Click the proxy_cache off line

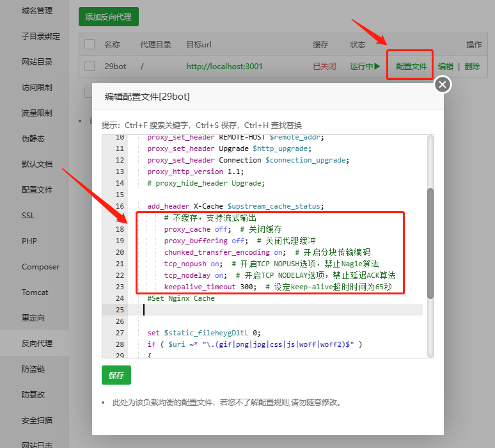223,229
